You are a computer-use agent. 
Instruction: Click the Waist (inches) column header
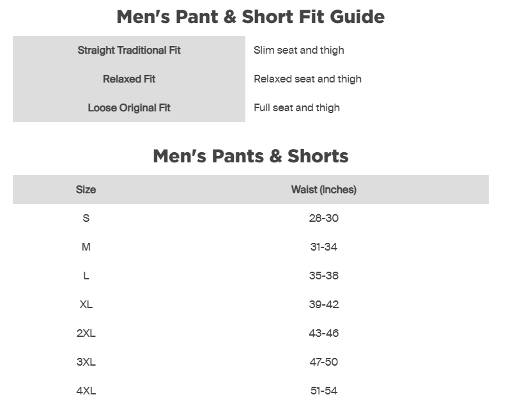point(323,189)
